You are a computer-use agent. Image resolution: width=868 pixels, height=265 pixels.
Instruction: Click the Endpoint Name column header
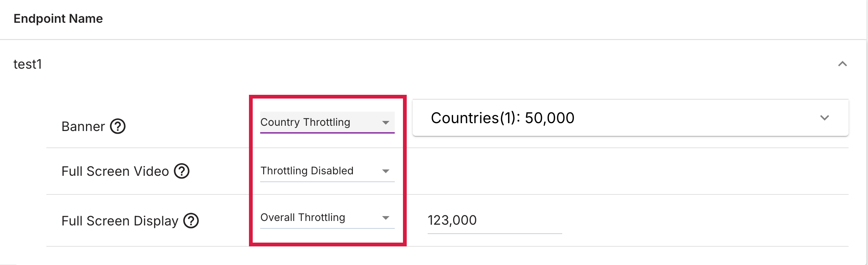click(x=58, y=19)
